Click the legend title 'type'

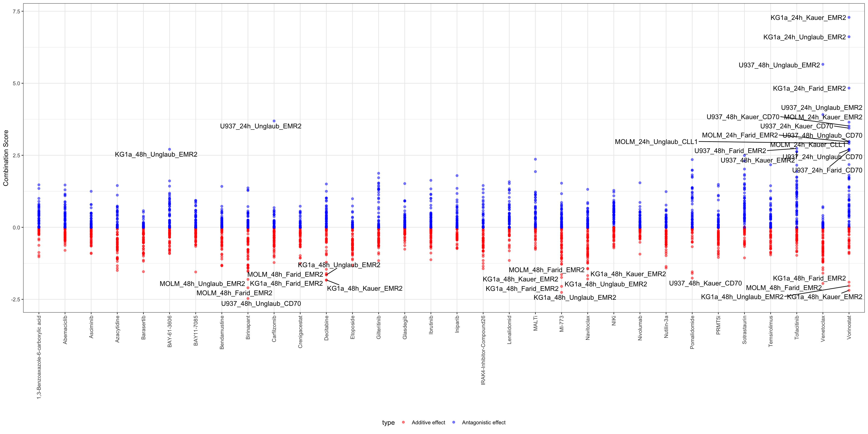click(x=388, y=422)
